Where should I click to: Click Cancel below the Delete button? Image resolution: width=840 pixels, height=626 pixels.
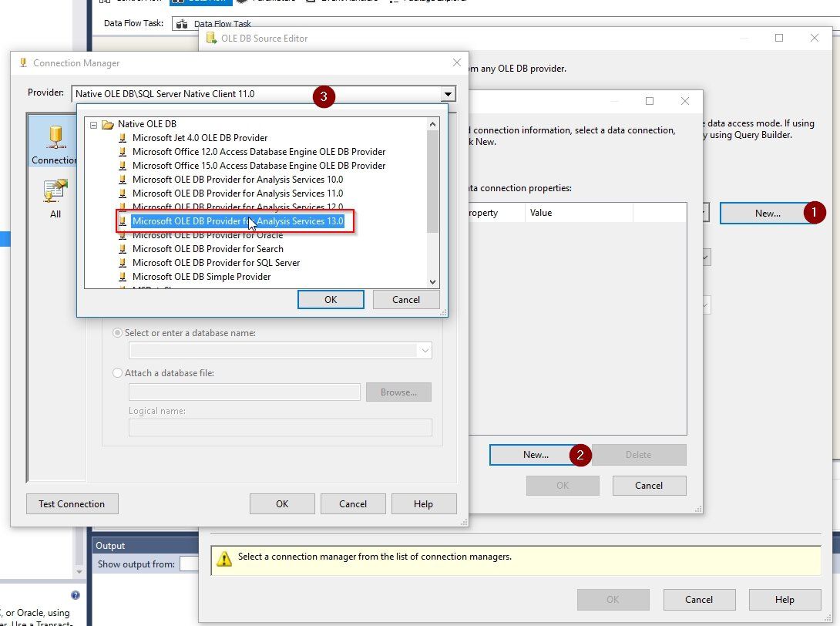point(649,486)
